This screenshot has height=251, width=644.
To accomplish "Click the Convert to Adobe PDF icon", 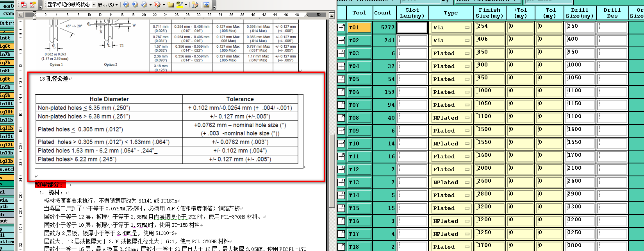I will click(x=24, y=5).
